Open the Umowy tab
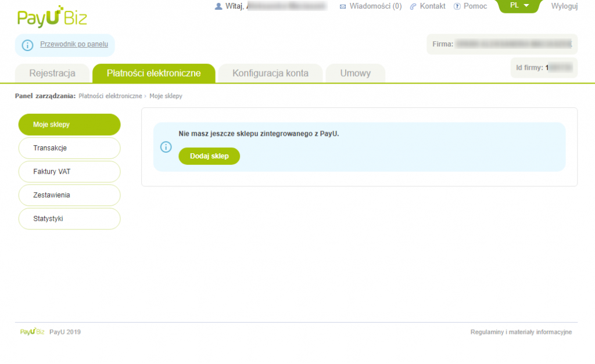The width and height of the screenshot is (595, 364). coord(355,73)
